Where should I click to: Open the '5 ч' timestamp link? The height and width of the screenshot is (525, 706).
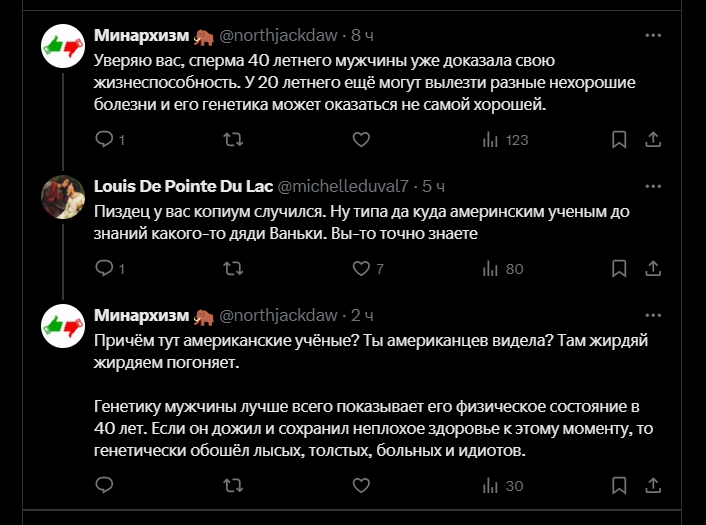pos(434,186)
